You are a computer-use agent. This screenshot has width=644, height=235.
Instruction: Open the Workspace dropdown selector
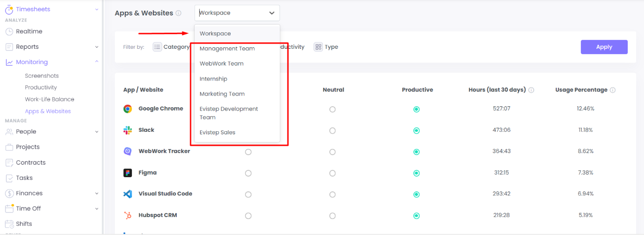click(x=237, y=13)
